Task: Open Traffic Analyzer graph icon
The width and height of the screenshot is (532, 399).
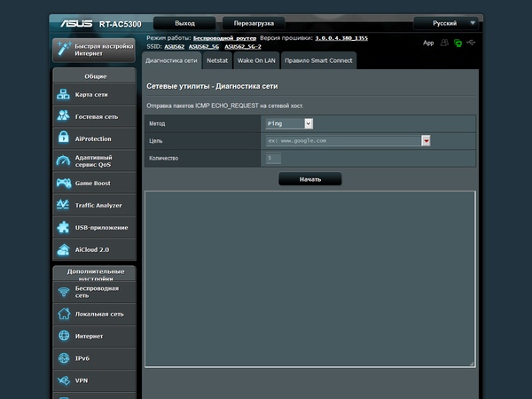Action: (64, 205)
